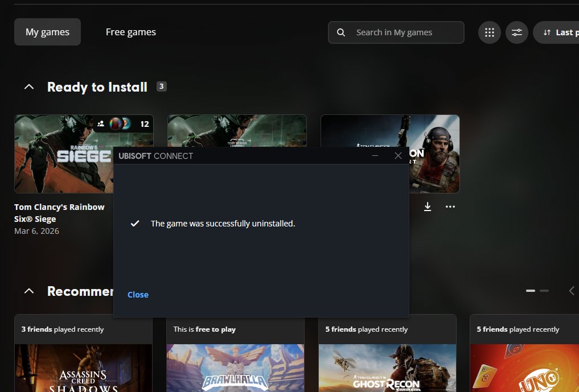Click Close link in Ubisoft Connect dialog
Viewport: 579px width, 392px height.
(x=138, y=295)
